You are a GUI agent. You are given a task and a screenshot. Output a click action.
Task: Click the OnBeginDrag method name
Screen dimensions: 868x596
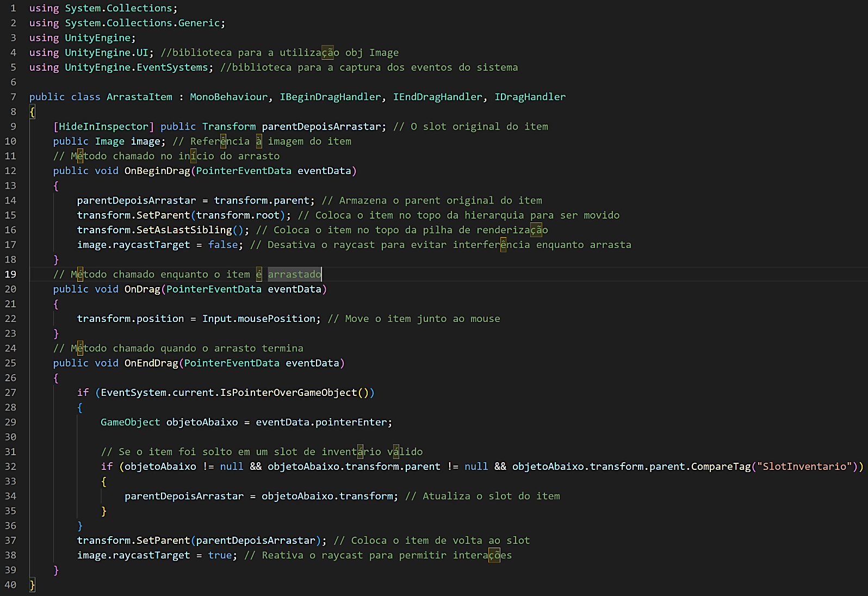[x=157, y=171]
